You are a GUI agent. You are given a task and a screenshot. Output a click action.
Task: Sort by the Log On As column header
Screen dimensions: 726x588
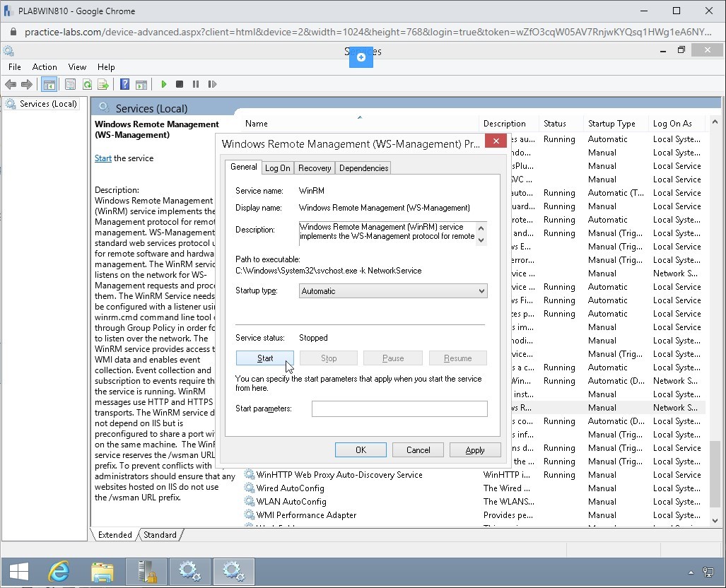click(x=677, y=124)
